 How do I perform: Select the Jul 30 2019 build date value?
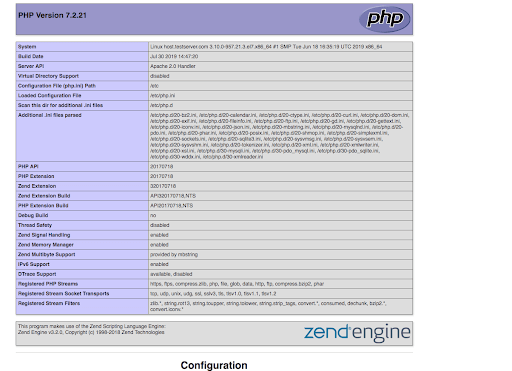(x=174, y=56)
